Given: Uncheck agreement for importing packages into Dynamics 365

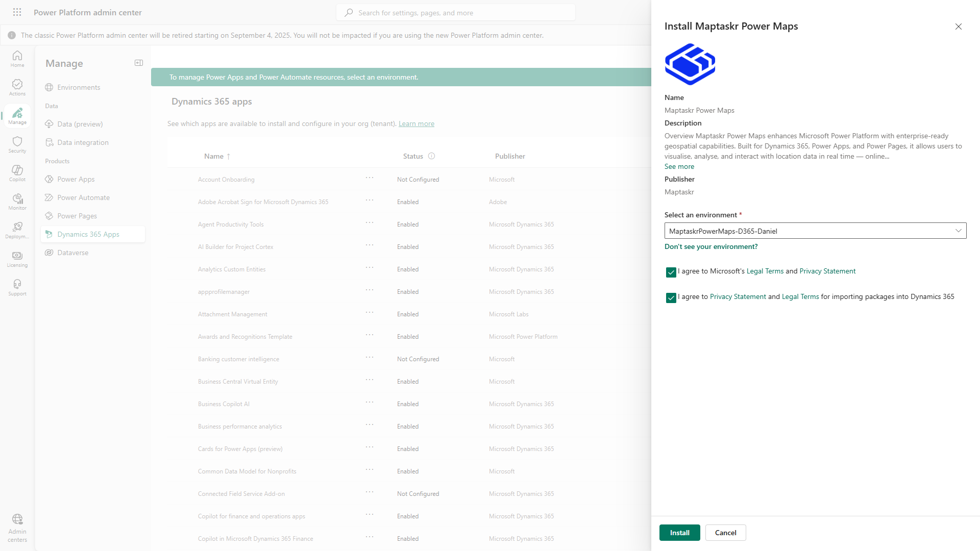Looking at the screenshot, I should pyautogui.click(x=671, y=297).
